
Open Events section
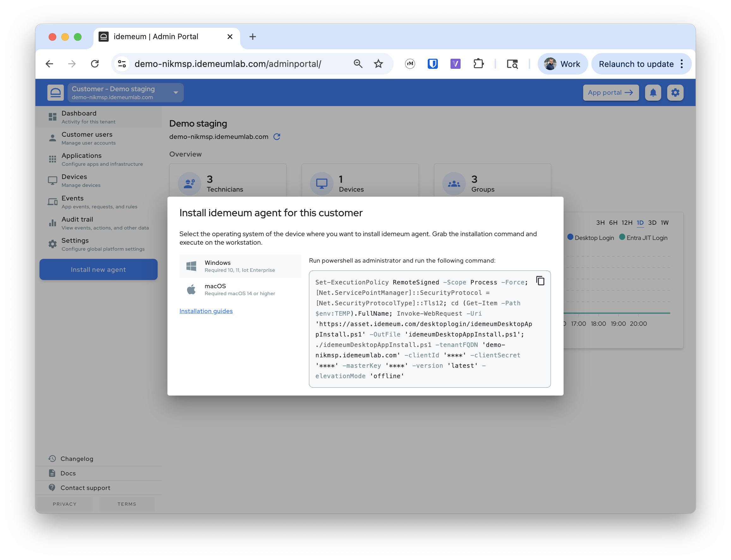(98, 202)
